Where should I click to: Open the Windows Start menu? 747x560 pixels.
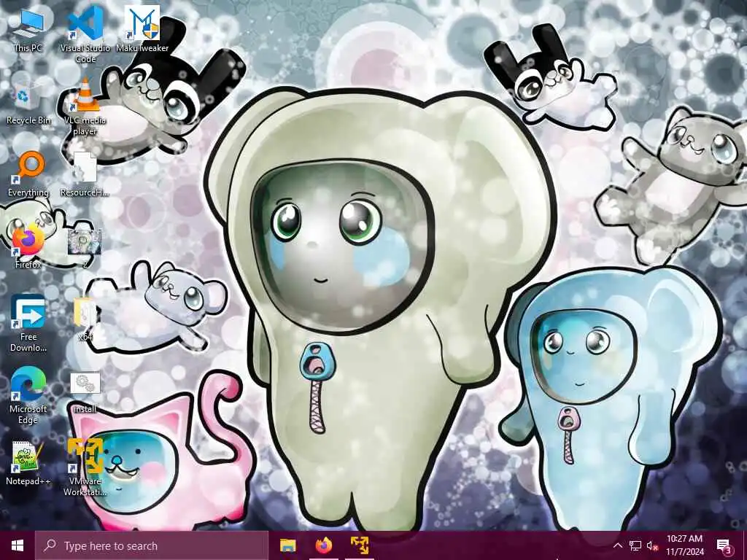coord(18,545)
